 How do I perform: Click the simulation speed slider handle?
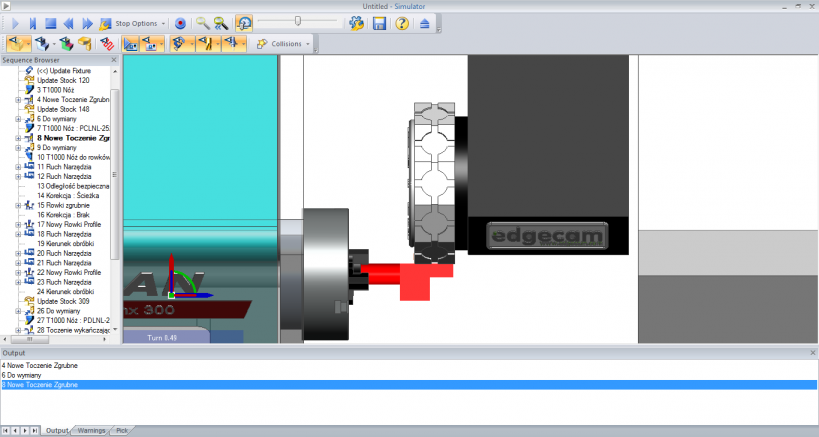298,21
